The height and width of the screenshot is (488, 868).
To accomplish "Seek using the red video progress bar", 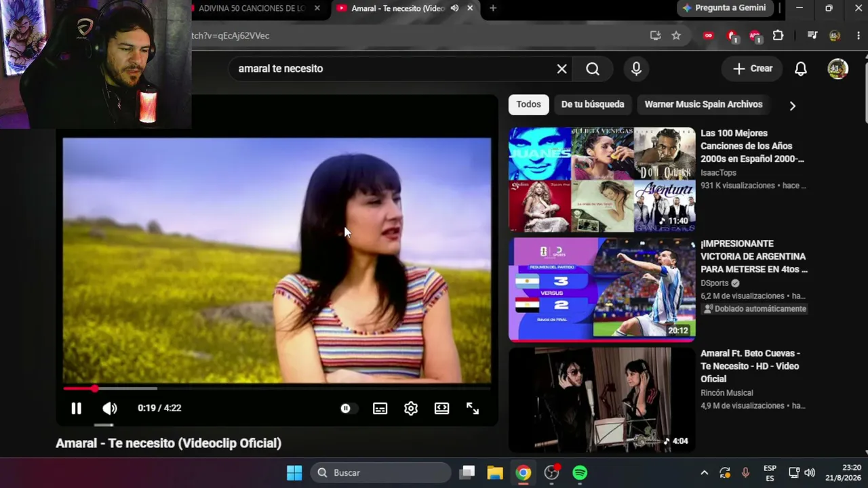I will point(277,388).
